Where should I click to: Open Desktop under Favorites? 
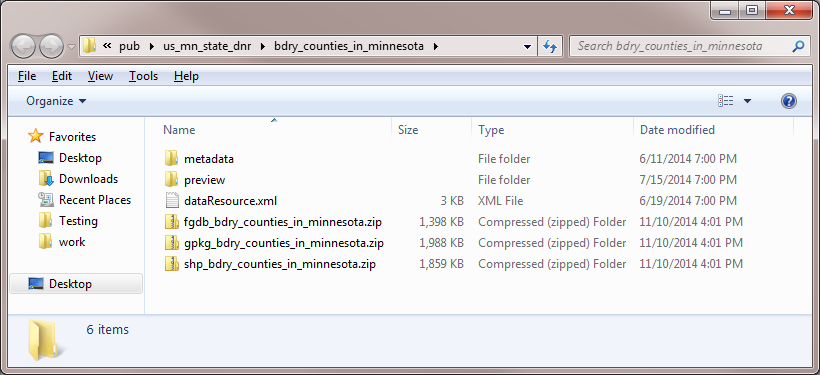click(x=80, y=158)
